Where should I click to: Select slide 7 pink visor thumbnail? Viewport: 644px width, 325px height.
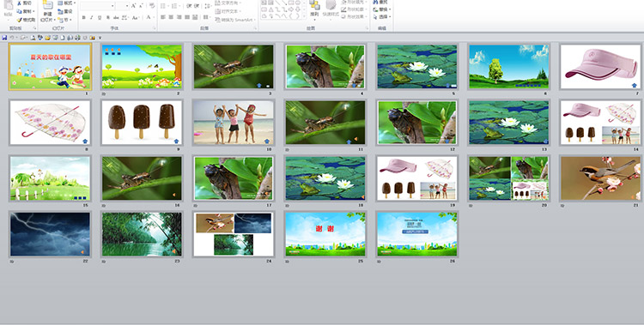(x=600, y=67)
